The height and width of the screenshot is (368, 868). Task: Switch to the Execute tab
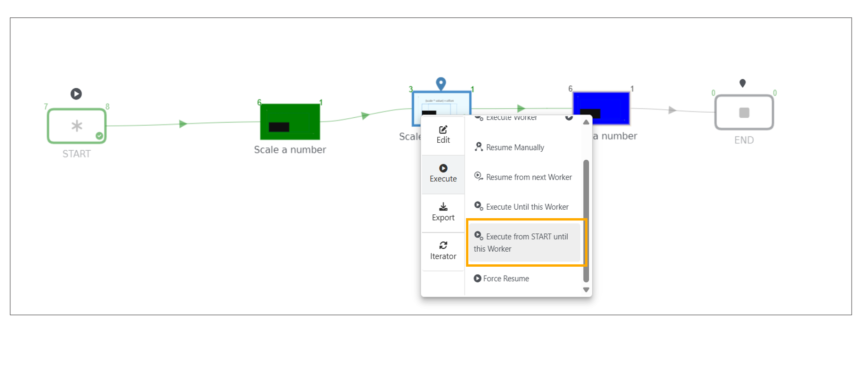443,173
